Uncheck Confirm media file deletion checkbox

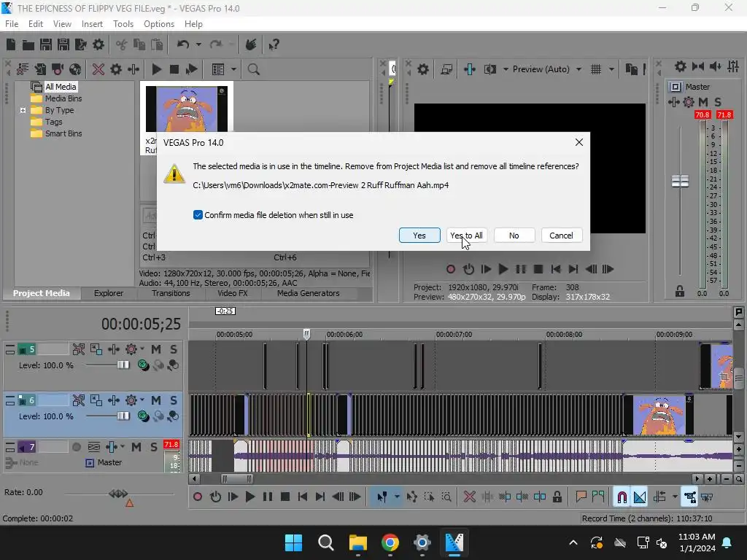[198, 215]
